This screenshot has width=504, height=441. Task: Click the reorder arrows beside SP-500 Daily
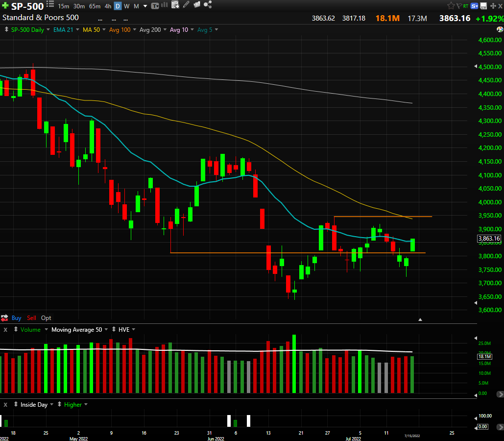click(6, 29)
